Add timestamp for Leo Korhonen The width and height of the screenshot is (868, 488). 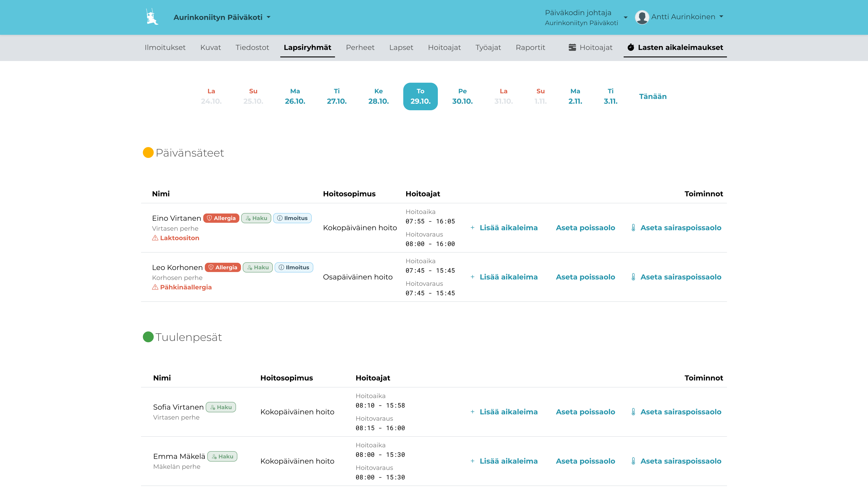[x=504, y=277]
